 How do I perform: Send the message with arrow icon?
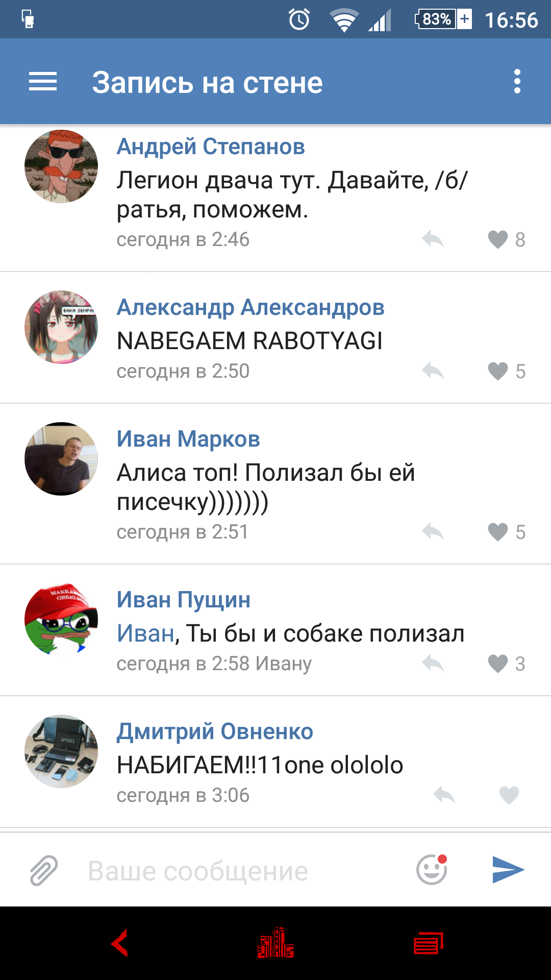[x=508, y=869]
